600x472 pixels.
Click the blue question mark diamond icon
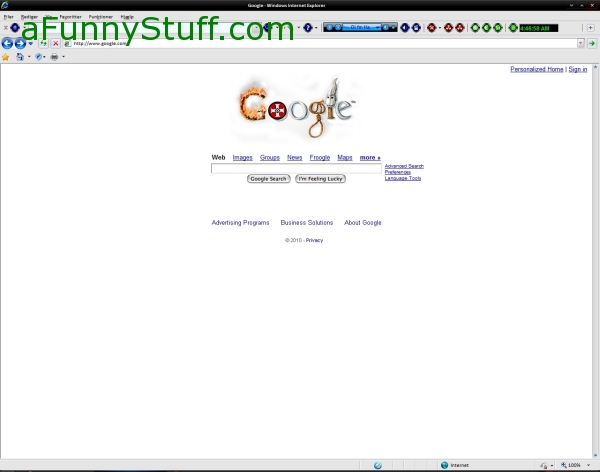coord(308,28)
